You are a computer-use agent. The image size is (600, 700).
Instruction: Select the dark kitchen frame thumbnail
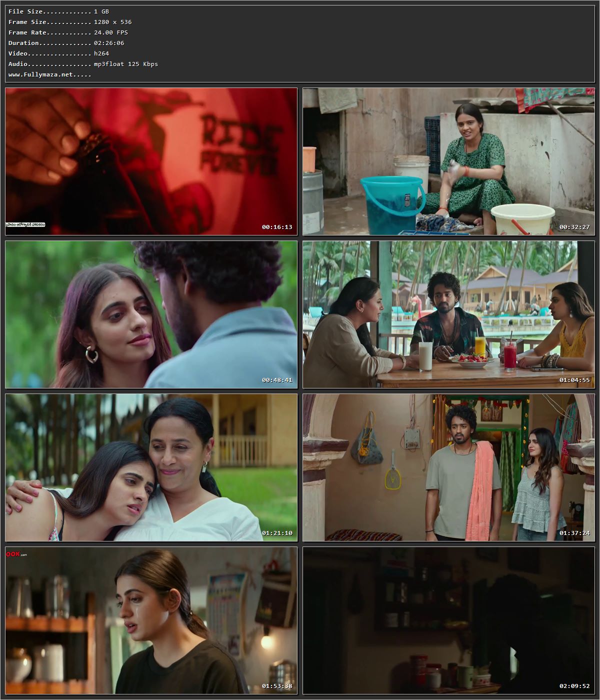[x=448, y=620]
